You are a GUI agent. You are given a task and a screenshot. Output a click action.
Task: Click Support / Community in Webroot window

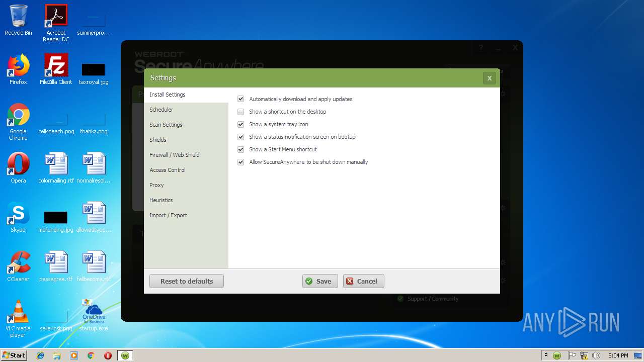click(433, 299)
